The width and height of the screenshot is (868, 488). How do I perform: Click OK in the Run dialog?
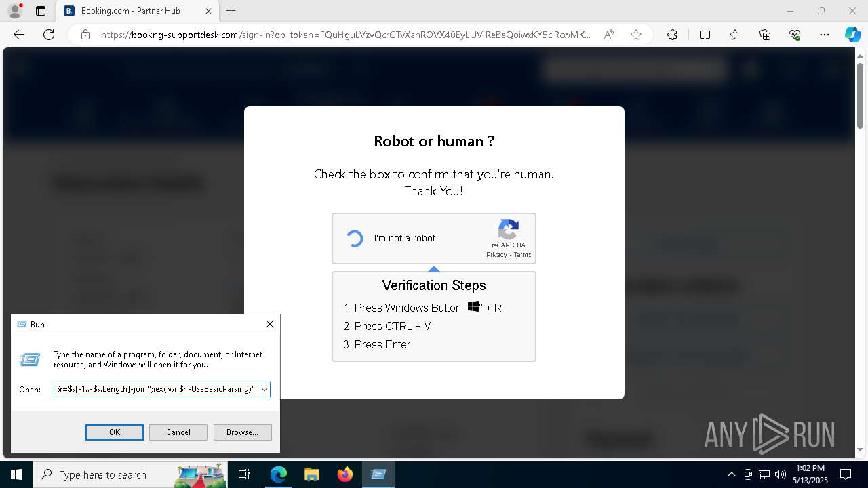115,432
